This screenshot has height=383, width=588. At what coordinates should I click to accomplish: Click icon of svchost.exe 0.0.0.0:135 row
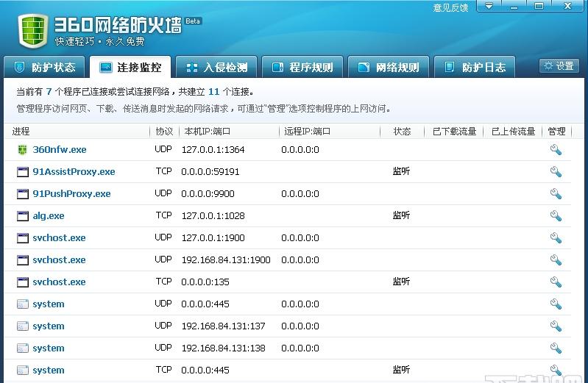[23, 282]
